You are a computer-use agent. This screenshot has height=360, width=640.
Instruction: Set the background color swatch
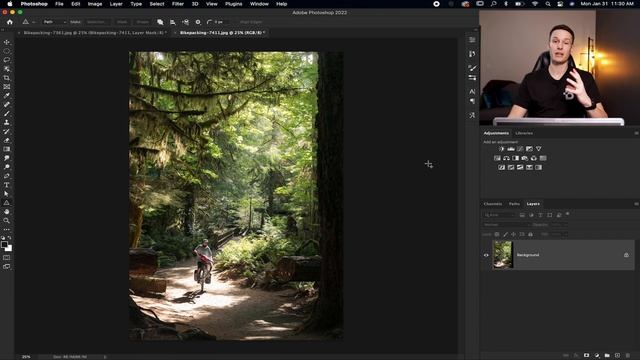point(9,248)
